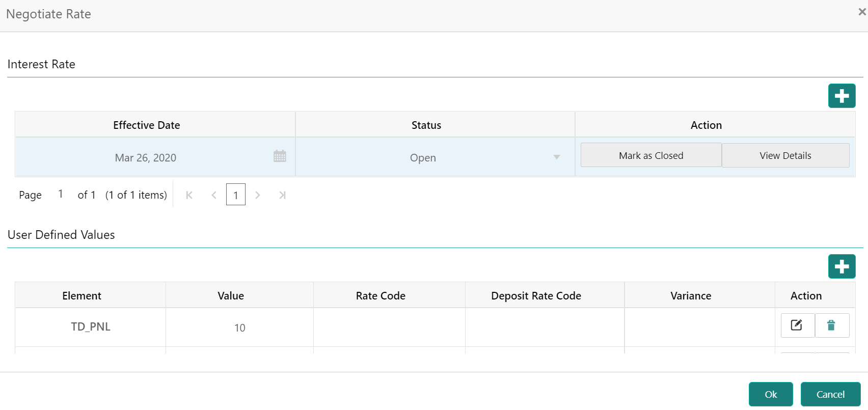The height and width of the screenshot is (410, 868).
Task: Add a new Interest Rate row
Action: [842, 96]
